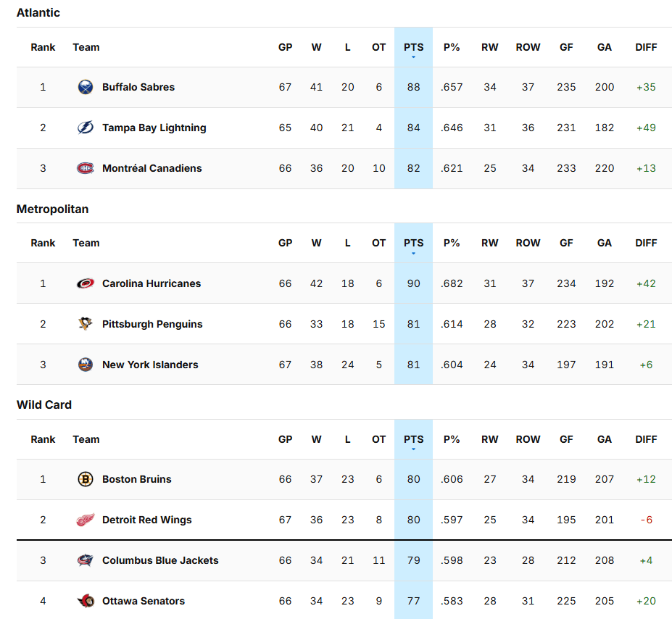Click the Boston Bruins logo
Image resolution: width=672 pixels, height=619 pixels.
point(86,479)
